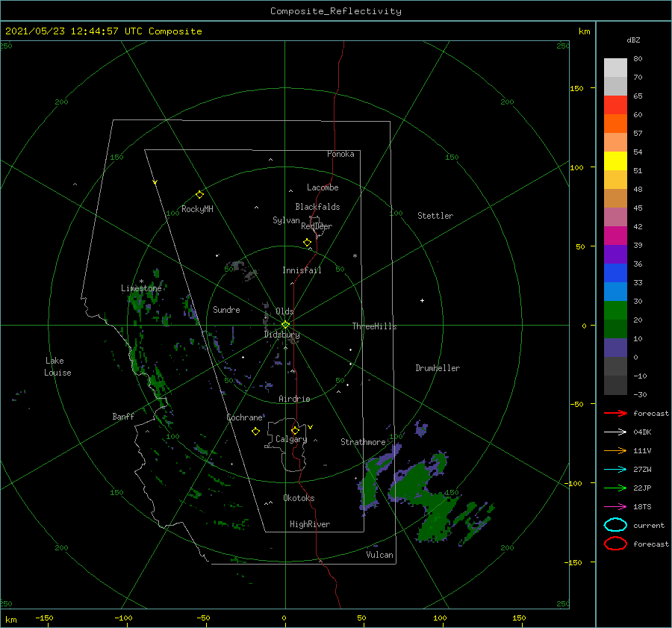The width and height of the screenshot is (672, 628).
Task: Pick the green 22JP arrow legend icon
Action: coord(615,488)
